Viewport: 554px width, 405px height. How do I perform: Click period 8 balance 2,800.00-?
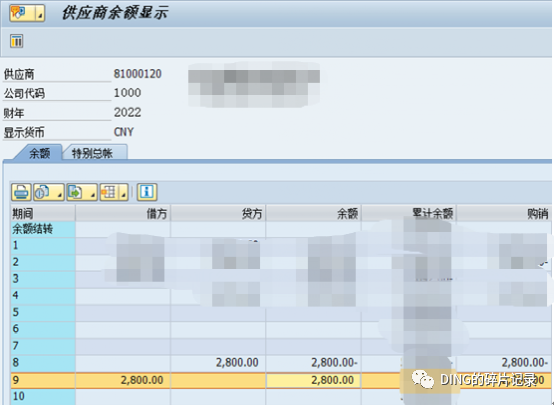[x=334, y=363]
